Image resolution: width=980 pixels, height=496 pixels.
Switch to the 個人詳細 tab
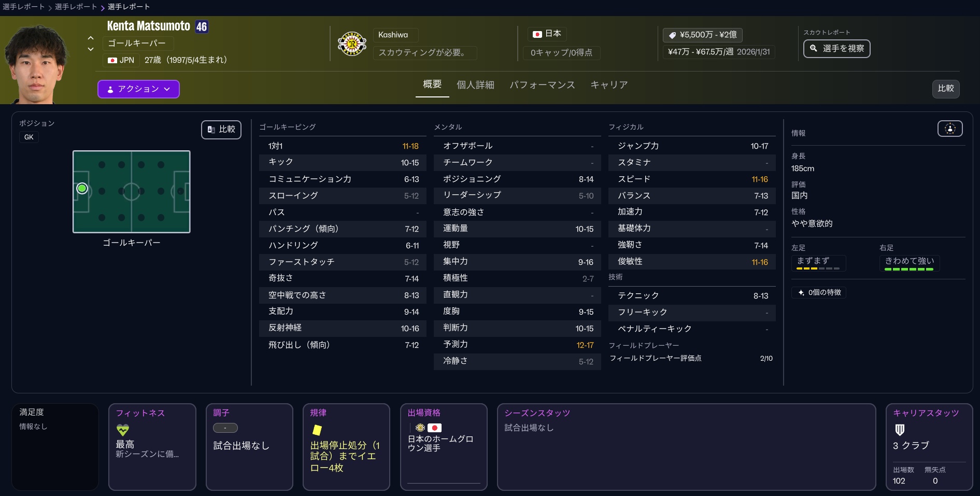tap(475, 85)
